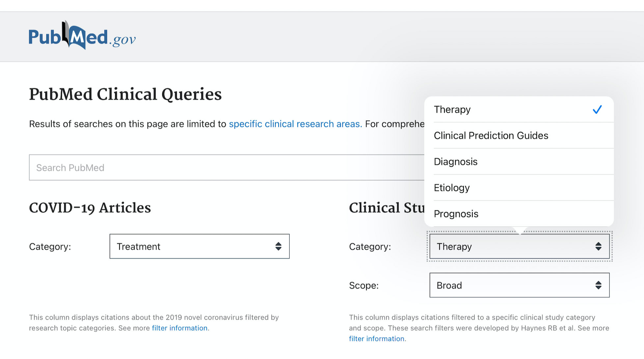The width and height of the screenshot is (644, 359).
Task: Open the COVID-19 Category dropdown showing Treatment
Action: tap(199, 246)
